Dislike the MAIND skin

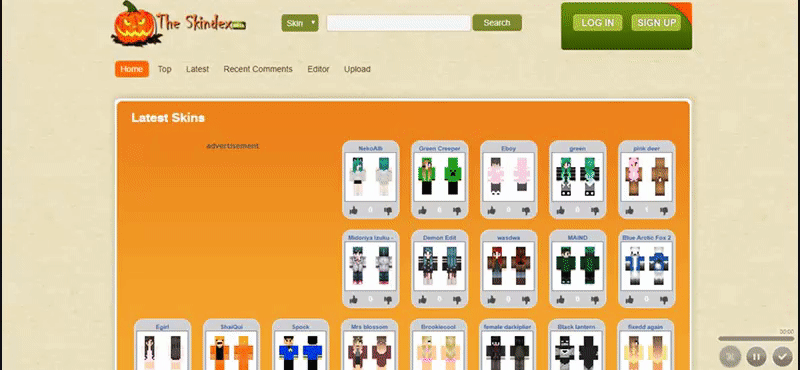click(595, 300)
